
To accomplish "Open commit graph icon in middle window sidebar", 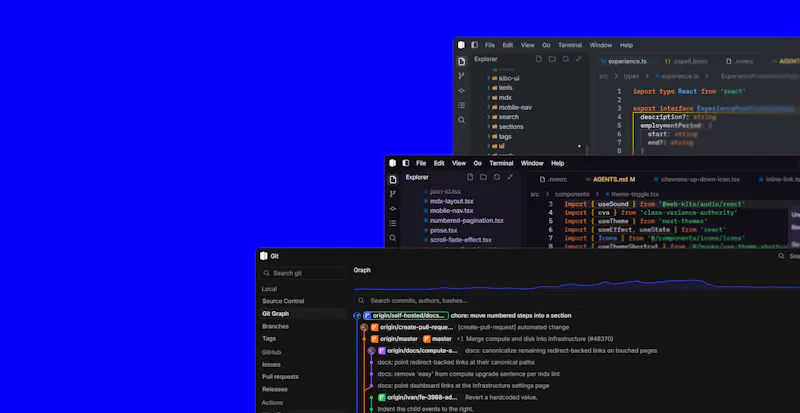I will click(x=392, y=209).
